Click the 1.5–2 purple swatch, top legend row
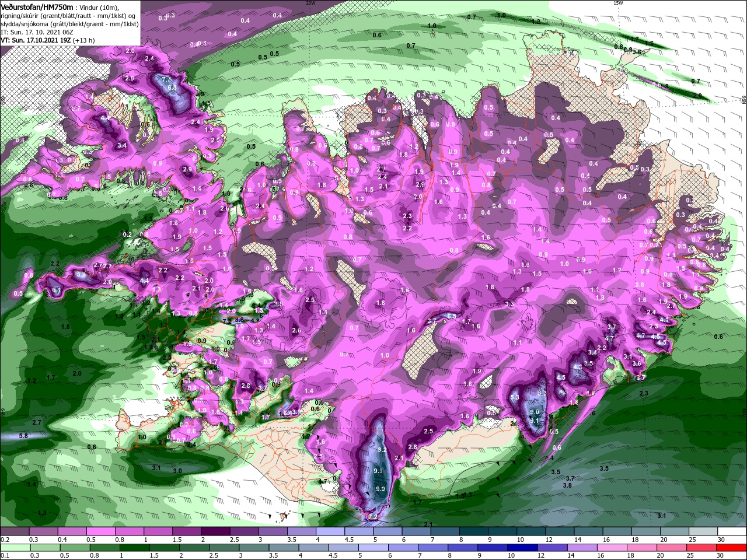The image size is (747, 560). [186, 531]
